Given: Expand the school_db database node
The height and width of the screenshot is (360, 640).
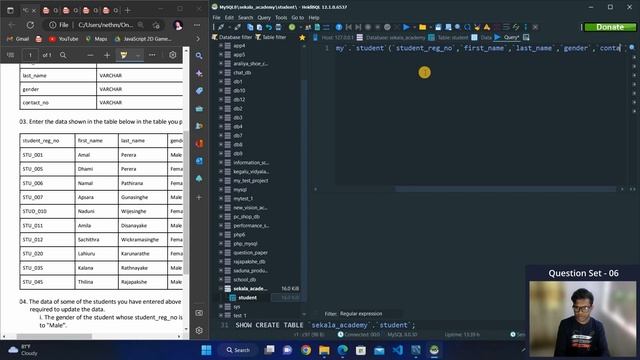Looking at the screenshot, I should click(221, 280).
